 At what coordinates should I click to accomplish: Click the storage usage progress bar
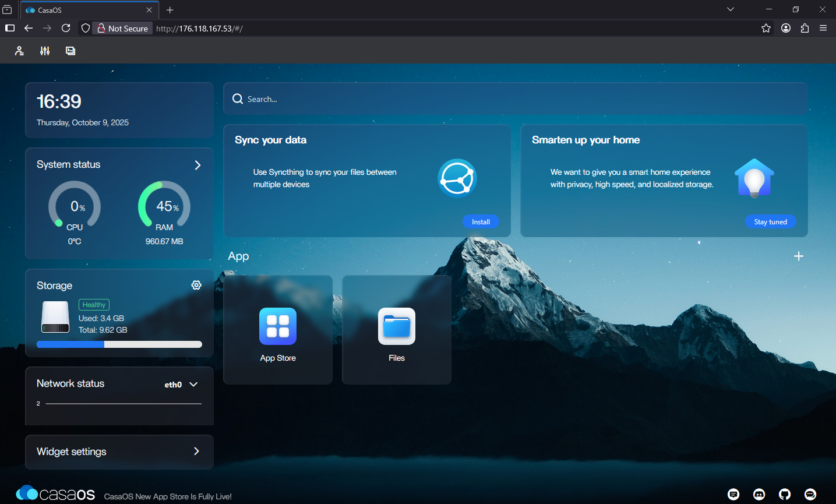(119, 344)
